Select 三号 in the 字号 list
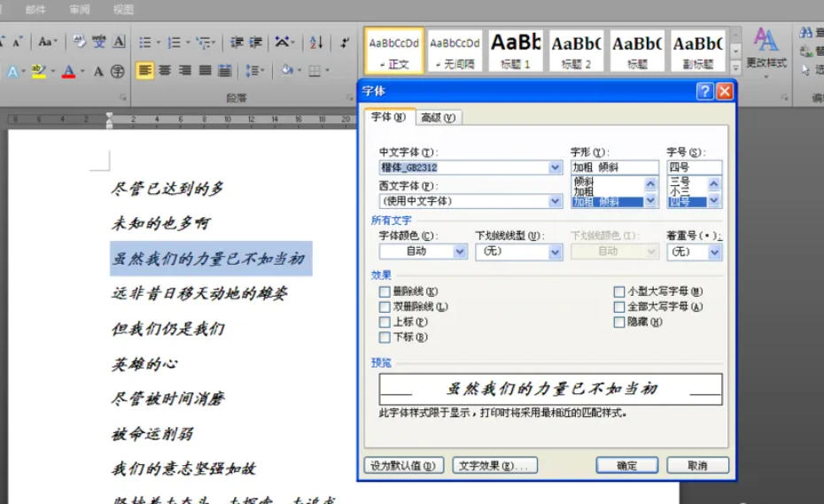Viewport: 824px width, 504px height. coord(680,182)
